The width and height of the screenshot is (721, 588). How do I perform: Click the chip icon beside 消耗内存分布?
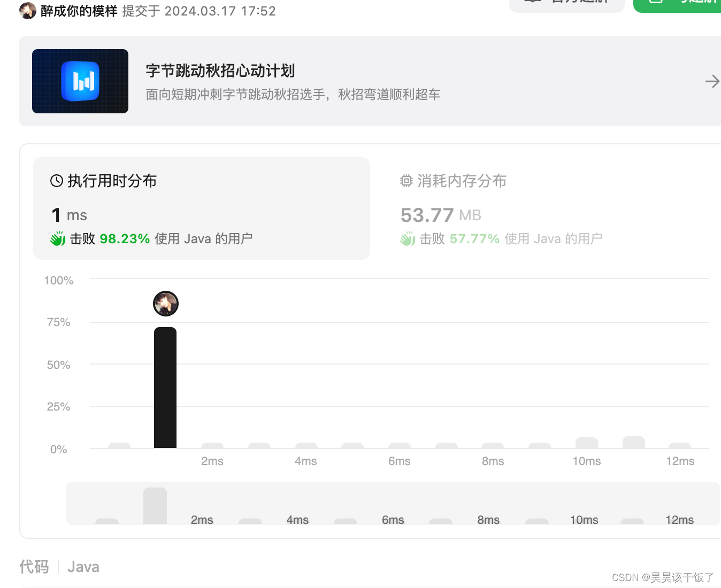406,181
